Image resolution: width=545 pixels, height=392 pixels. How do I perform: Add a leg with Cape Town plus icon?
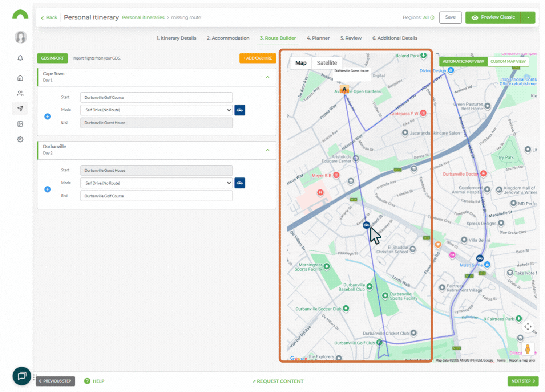tap(48, 117)
